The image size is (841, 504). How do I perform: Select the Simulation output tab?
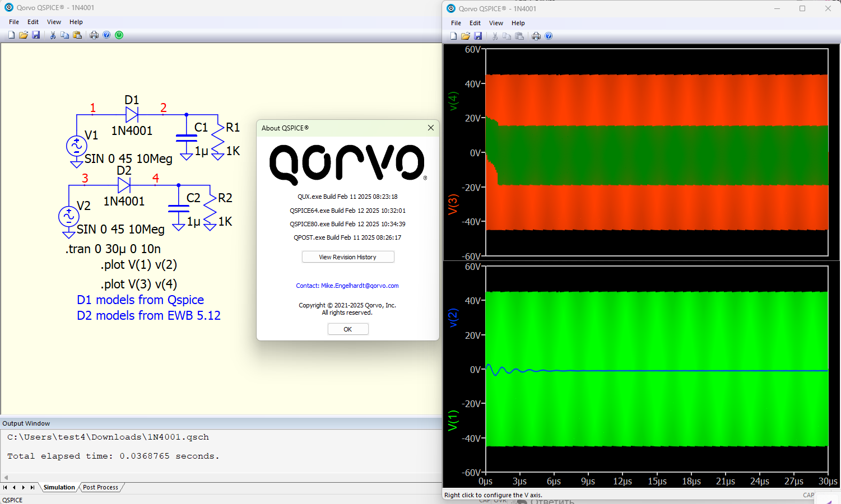(59, 487)
